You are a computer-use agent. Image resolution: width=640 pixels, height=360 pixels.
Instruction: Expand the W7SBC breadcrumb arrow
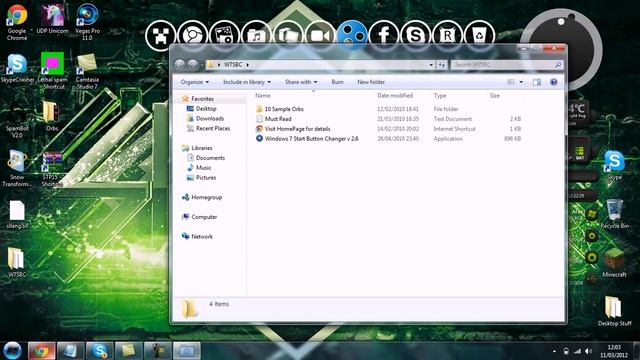tap(248, 64)
